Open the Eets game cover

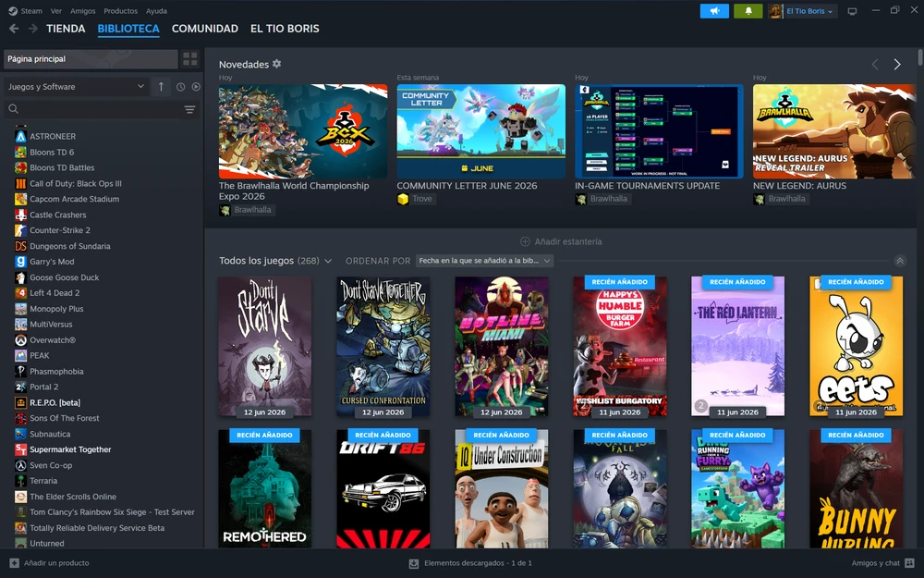(x=856, y=347)
